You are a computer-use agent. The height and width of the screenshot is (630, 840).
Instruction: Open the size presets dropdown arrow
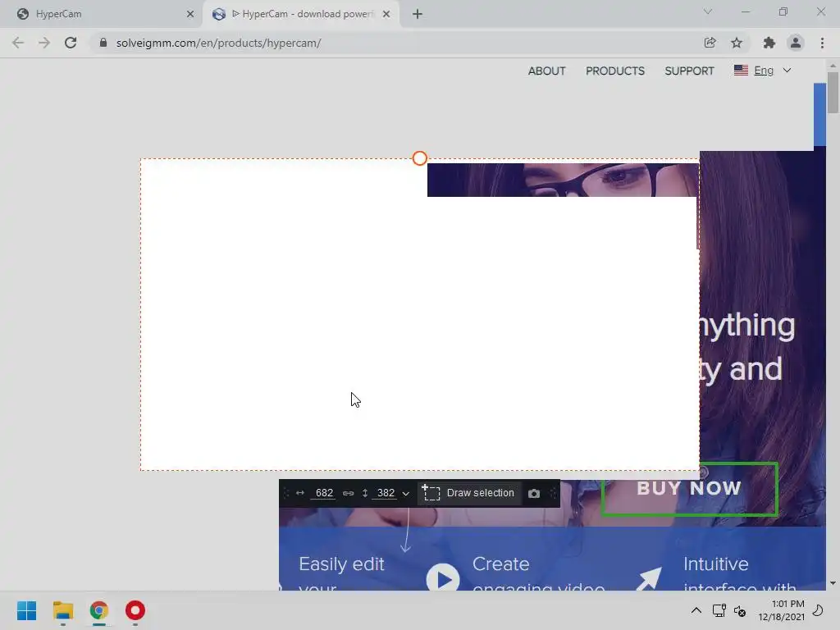point(405,494)
